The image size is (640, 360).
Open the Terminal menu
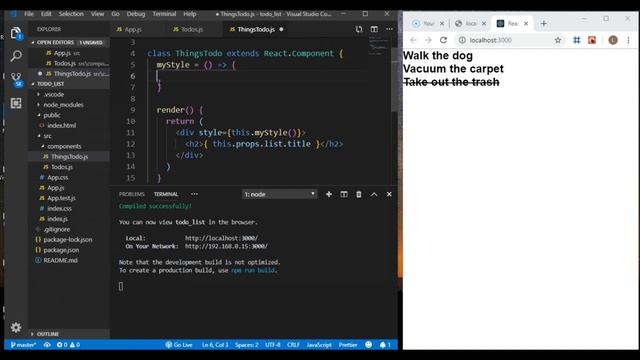tap(164, 14)
